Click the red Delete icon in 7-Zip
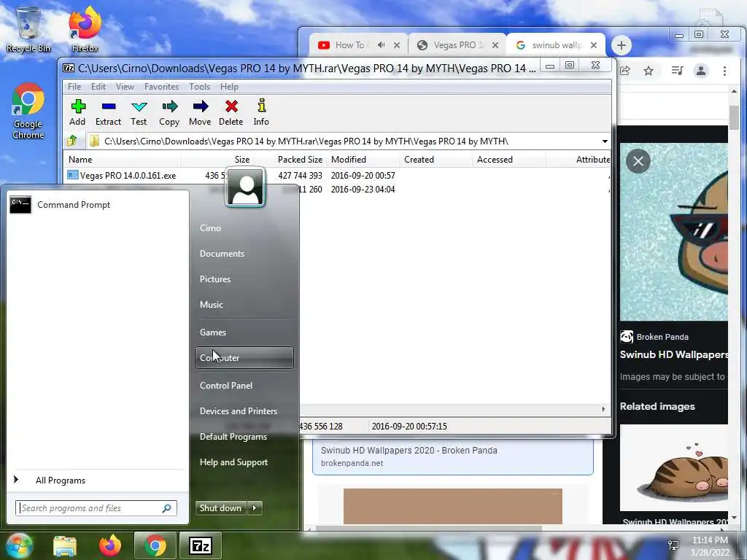The image size is (747, 560). point(231,112)
